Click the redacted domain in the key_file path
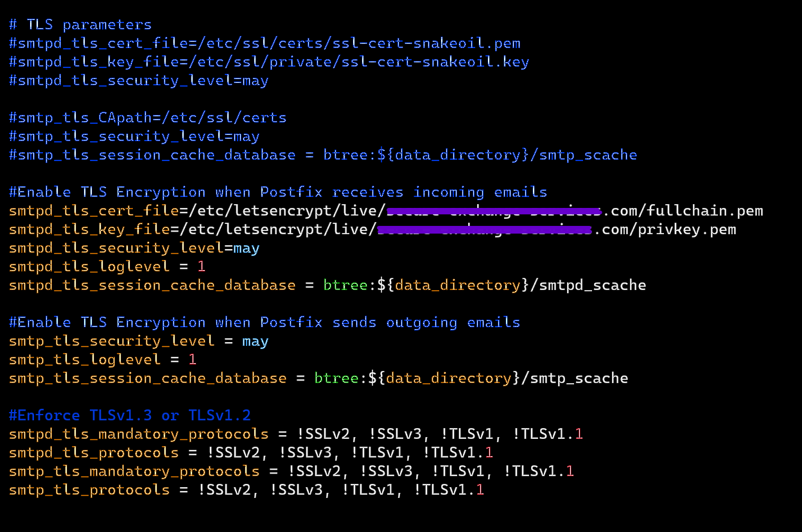This screenshot has width=802, height=532. coord(485,230)
